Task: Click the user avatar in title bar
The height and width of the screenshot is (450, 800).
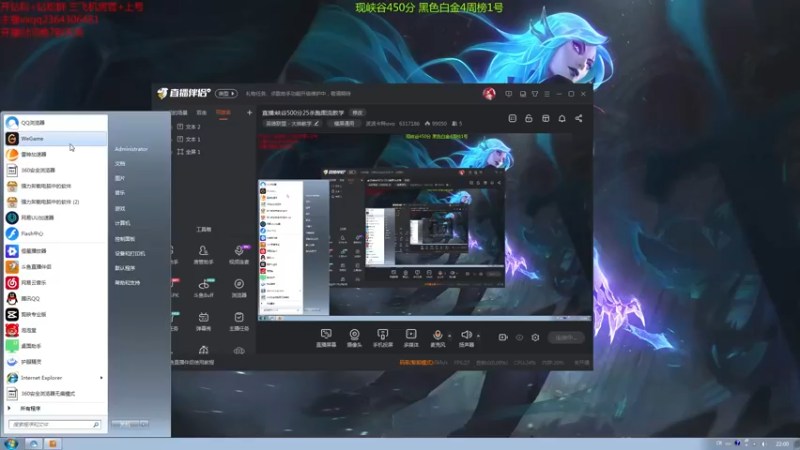Action: pyautogui.click(x=489, y=94)
